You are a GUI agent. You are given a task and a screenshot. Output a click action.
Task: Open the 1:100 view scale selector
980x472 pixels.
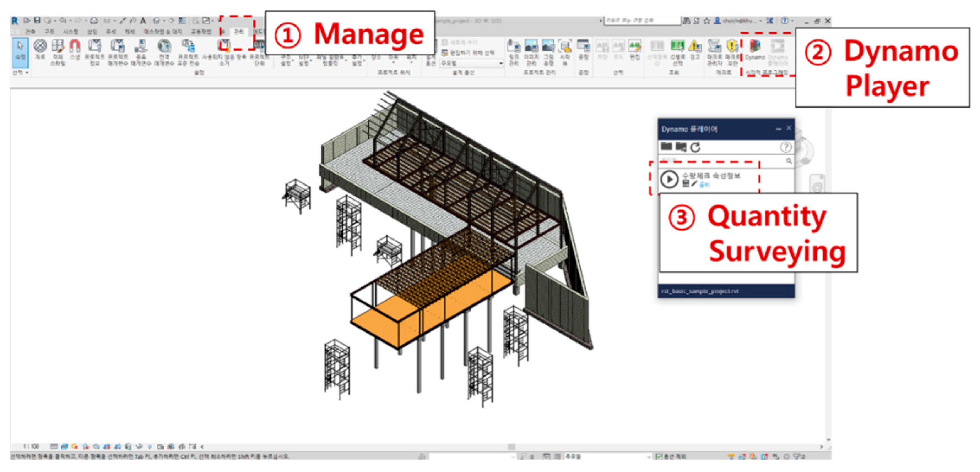[x=31, y=446]
